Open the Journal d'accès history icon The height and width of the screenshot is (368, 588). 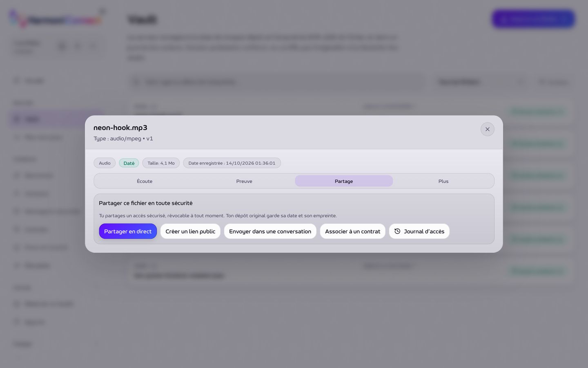click(397, 231)
